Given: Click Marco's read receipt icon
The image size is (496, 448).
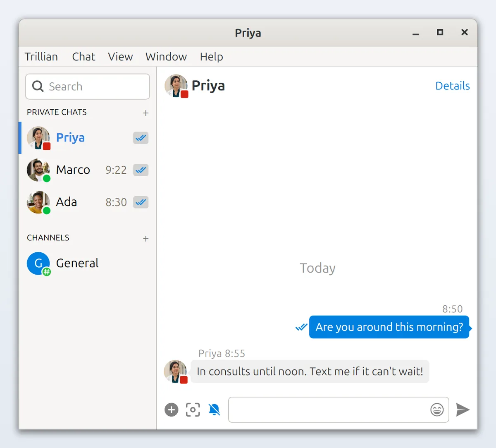Looking at the screenshot, I should coord(141,170).
